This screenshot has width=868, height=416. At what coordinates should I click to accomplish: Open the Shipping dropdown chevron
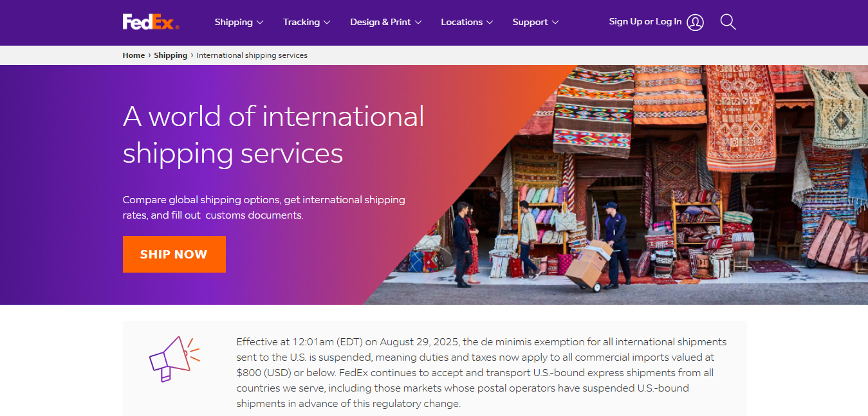(x=261, y=22)
